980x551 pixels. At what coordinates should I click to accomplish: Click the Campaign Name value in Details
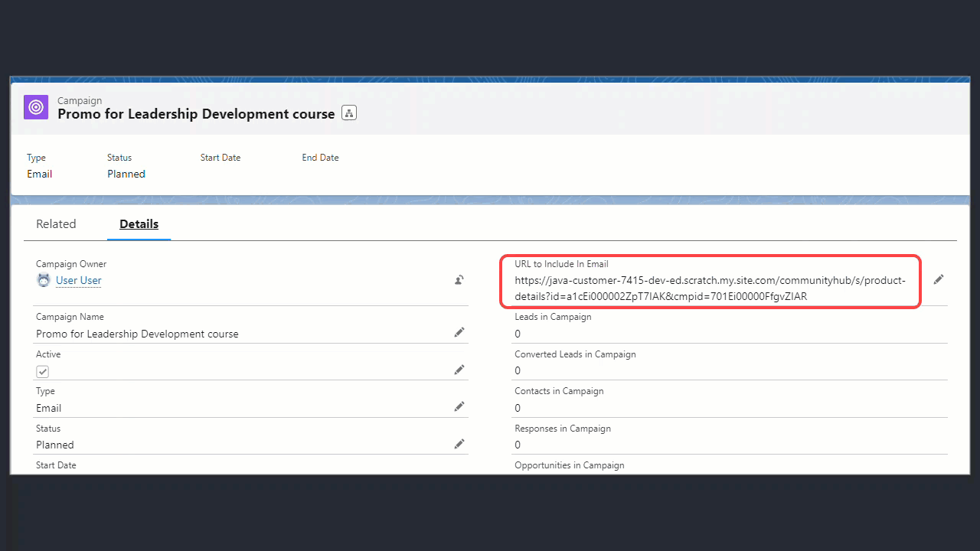pyautogui.click(x=137, y=334)
